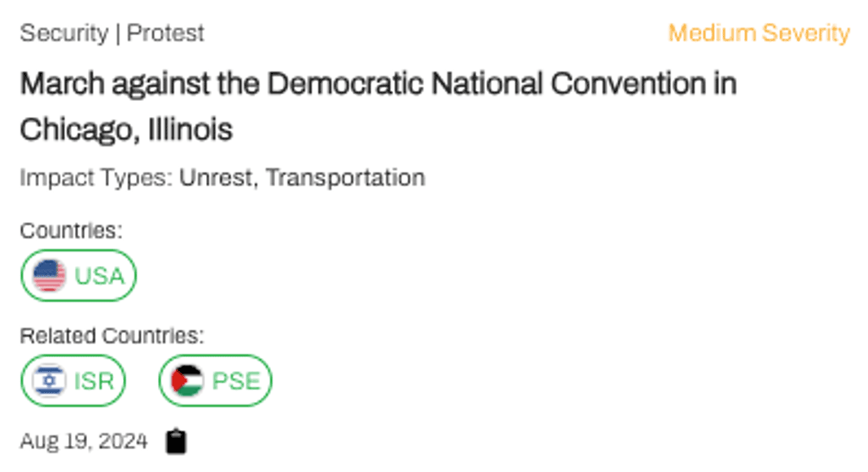Select the ISR related country text label
The image size is (868, 472).
(94, 380)
